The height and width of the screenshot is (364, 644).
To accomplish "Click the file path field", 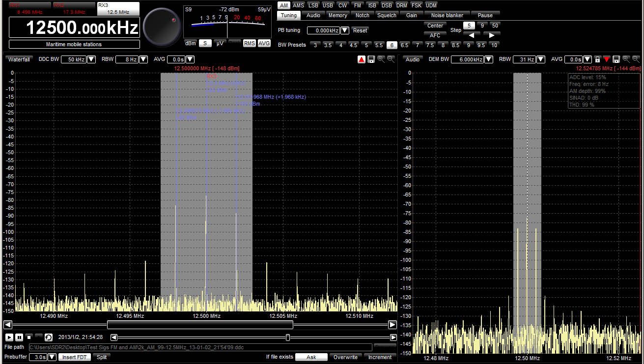I will pyautogui.click(x=200, y=347).
